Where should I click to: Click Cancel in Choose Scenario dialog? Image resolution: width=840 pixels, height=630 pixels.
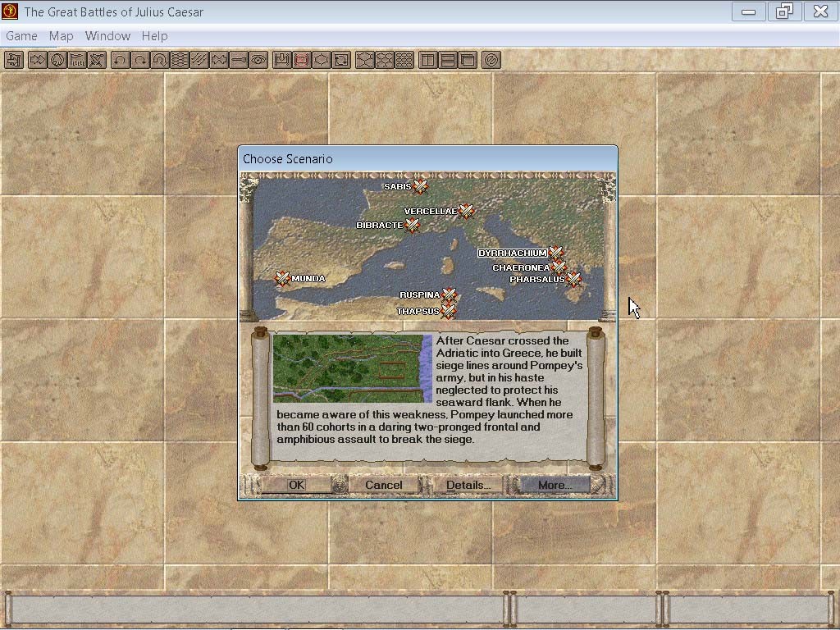[384, 485]
